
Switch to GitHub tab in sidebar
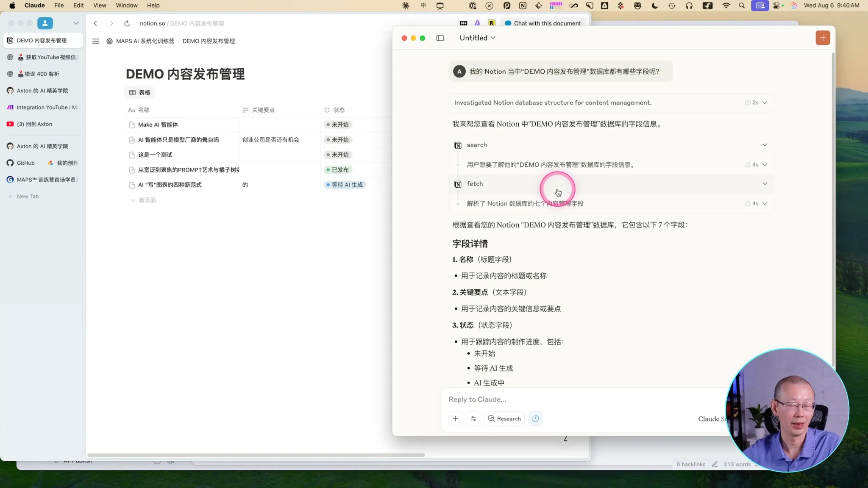coord(25,163)
